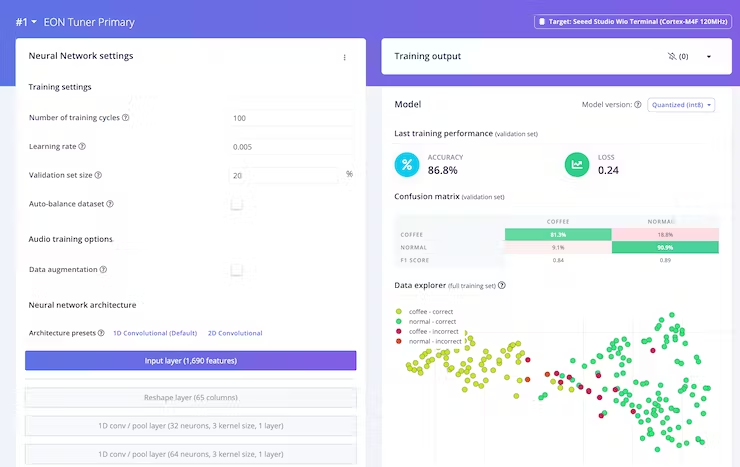This screenshot has width=740, height=467.
Task: Click the loss chart icon
Action: click(x=577, y=165)
